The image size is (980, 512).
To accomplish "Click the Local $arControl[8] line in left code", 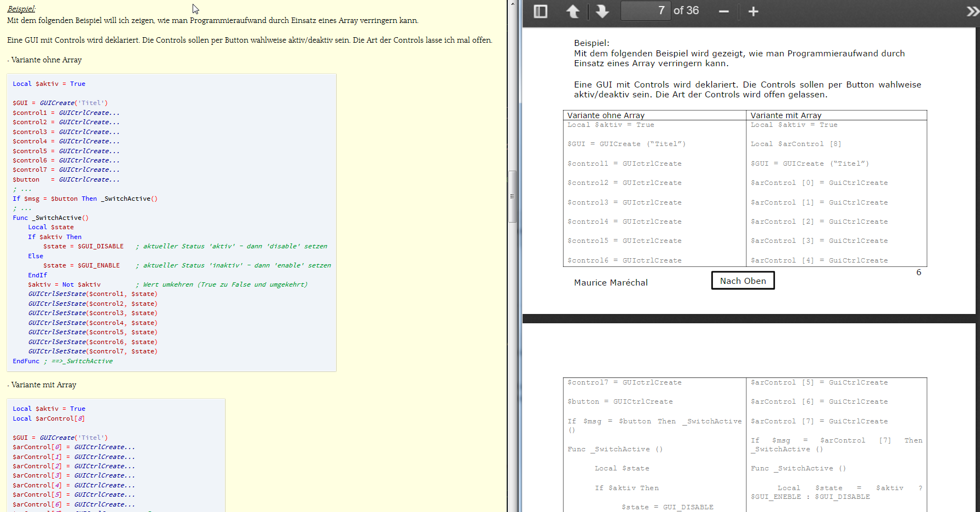I will click(49, 418).
